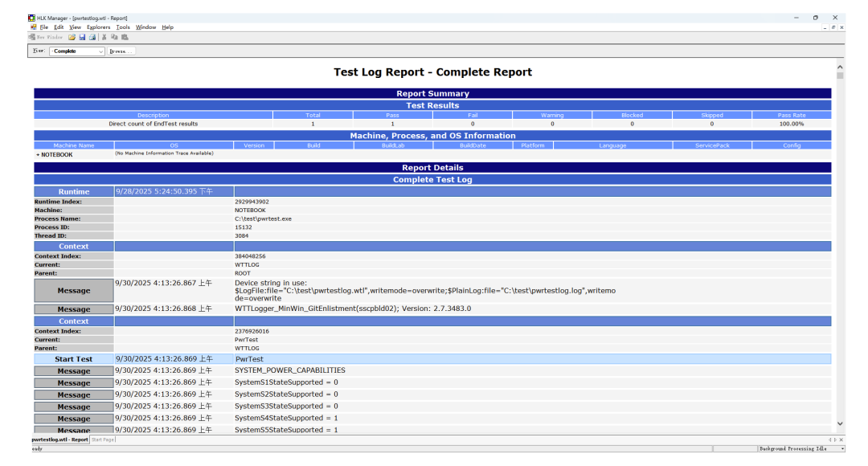The width and height of the screenshot is (868, 466).
Task: Open the Window menu
Action: point(145,27)
